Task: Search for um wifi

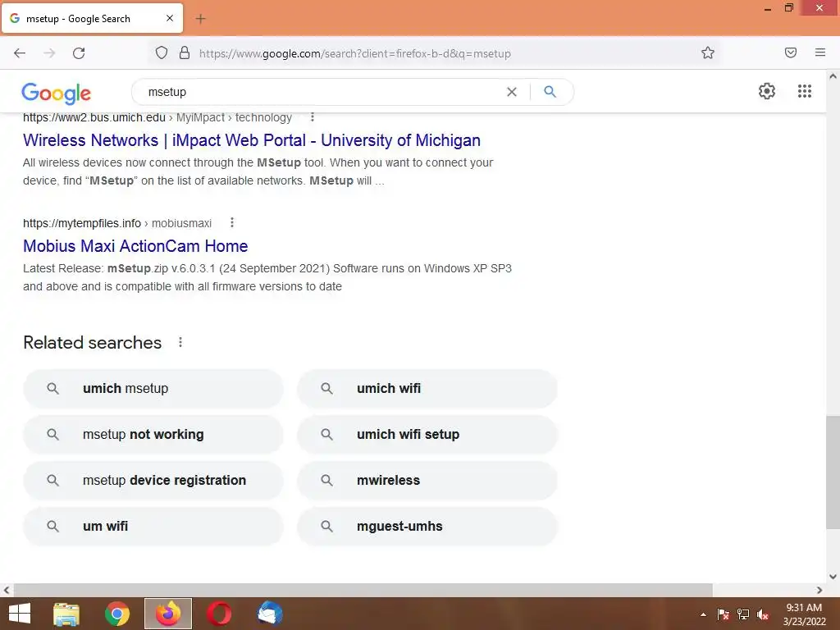Action: tap(153, 526)
